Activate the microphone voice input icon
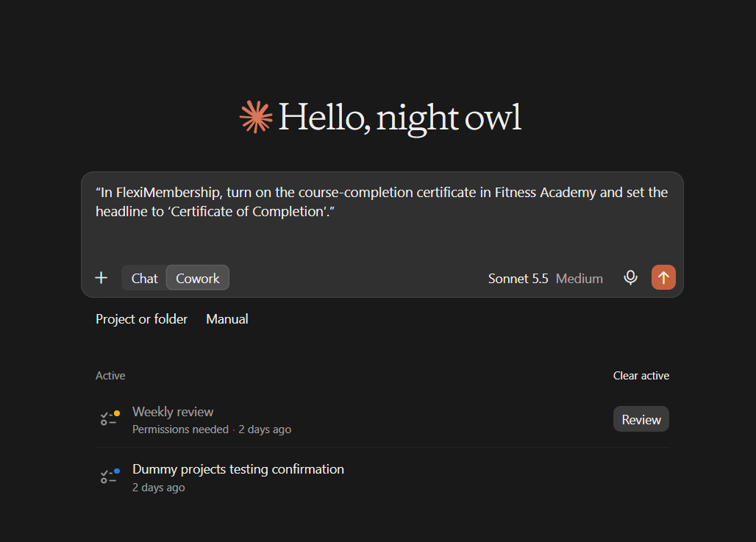 pyautogui.click(x=630, y=278)
